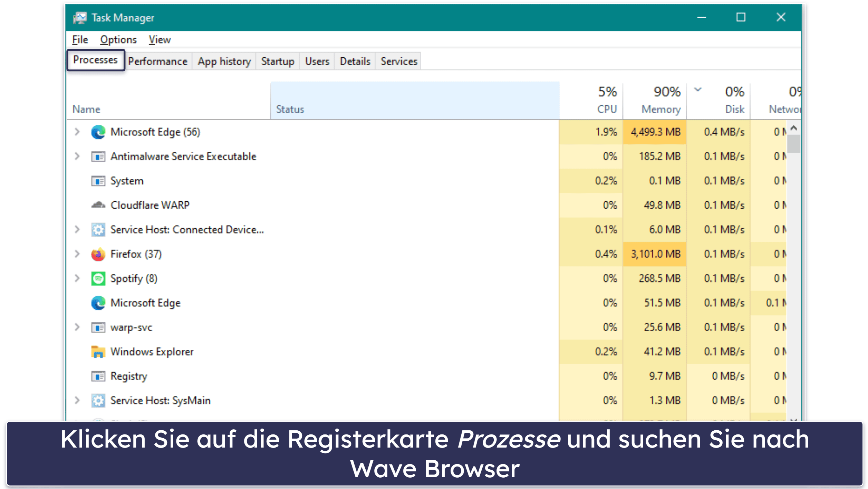
Task: Expand the warp-svc process row
Action: pyautogui.click(x=77, y=327)
